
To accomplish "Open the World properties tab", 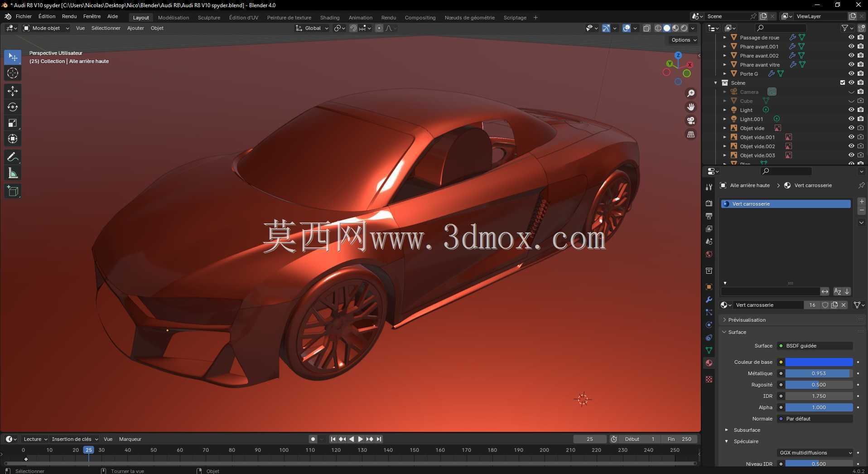I will [x=709, y=254].
